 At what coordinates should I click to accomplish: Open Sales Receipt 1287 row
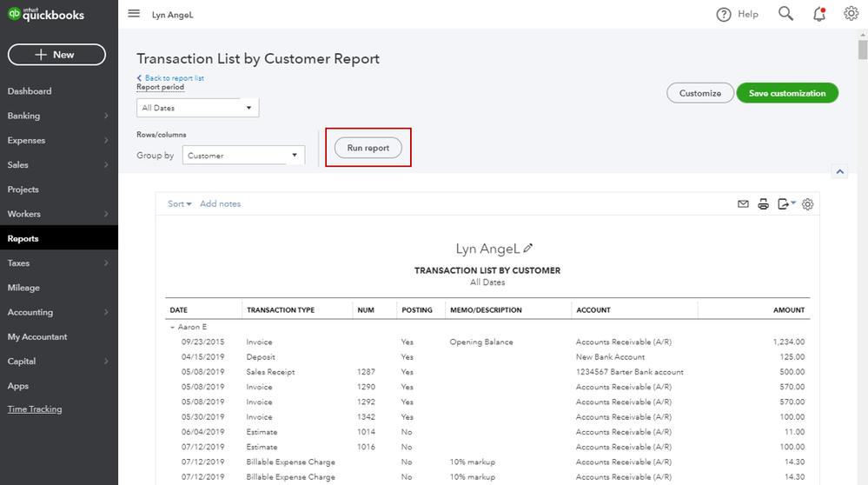pos(487,372)
